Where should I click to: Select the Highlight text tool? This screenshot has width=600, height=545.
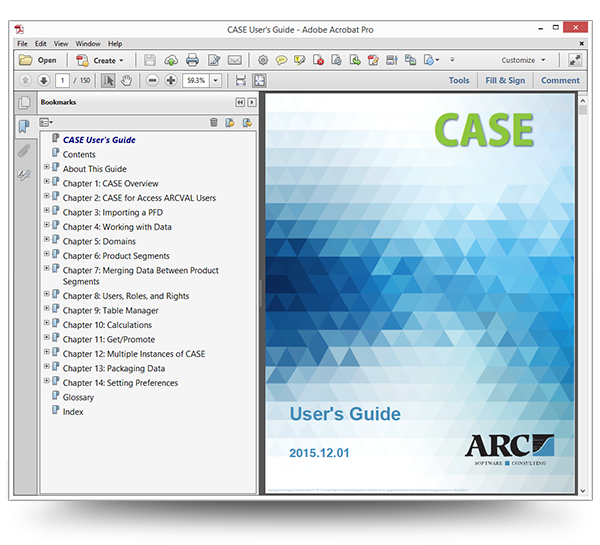[x=299, y=60]
